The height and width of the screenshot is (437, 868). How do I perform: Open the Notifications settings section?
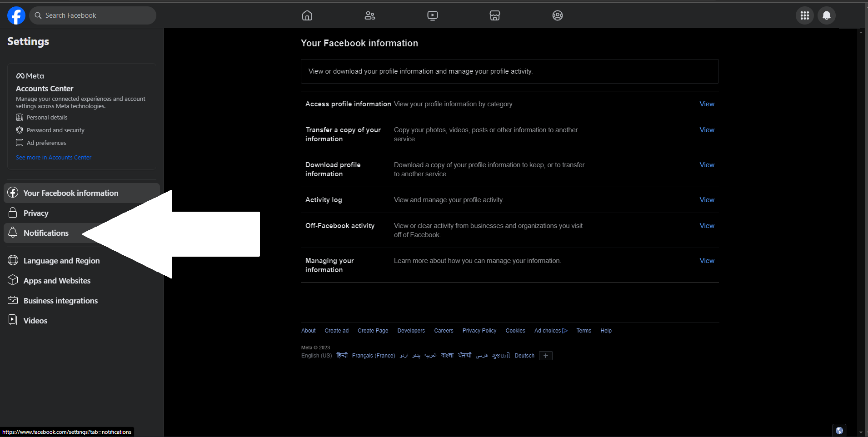pyautogui.click(x=45, y=233)
